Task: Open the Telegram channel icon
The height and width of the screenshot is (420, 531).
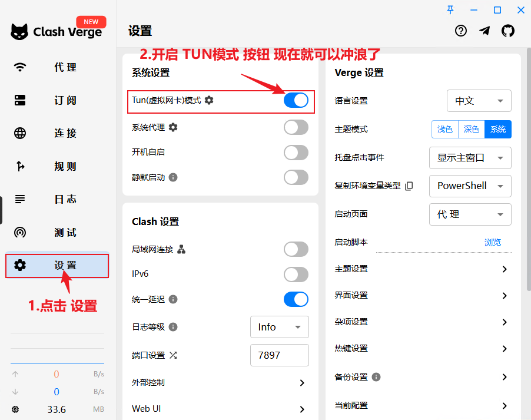Action: [484, 31]
